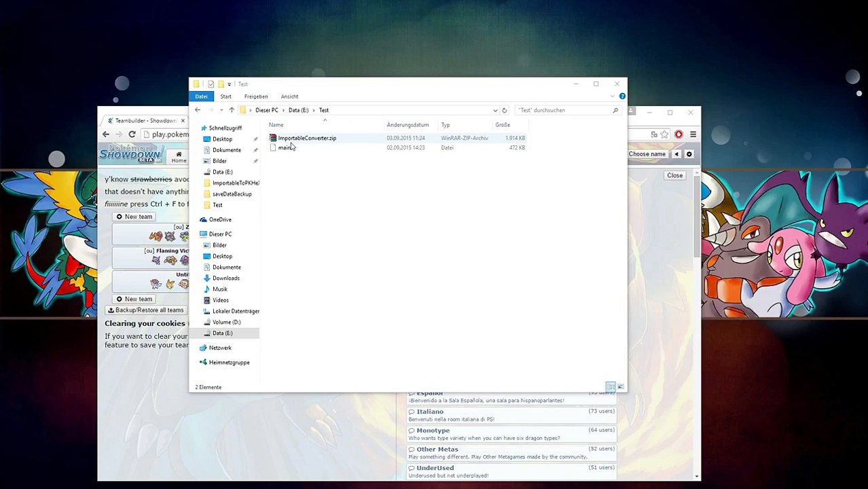Join the Monotype chat room
Screen dimensions: 868x489
point(511,434)
